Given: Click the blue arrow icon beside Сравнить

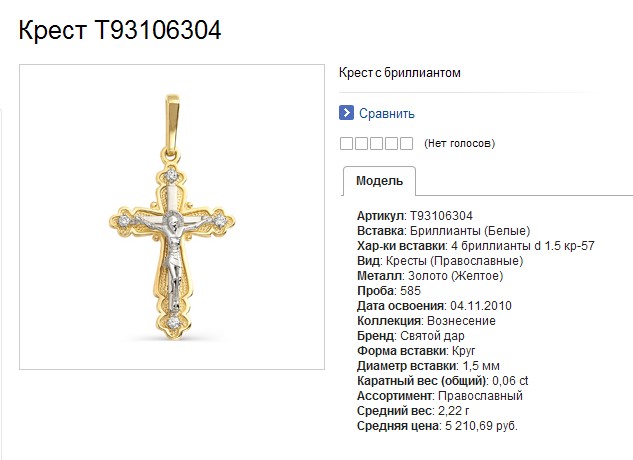Looking at the screenshot, I should 346,113.
